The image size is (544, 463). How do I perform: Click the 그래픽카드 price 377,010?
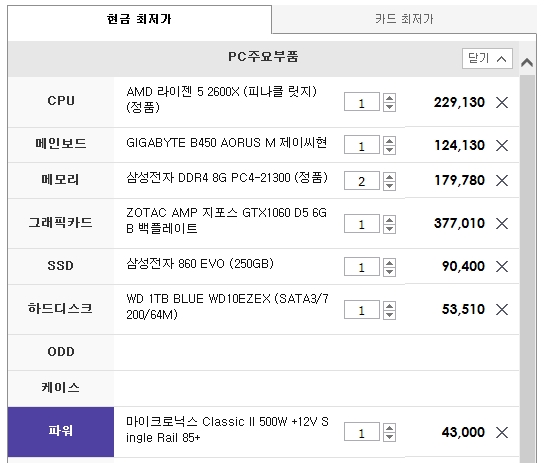pos(459,223)
